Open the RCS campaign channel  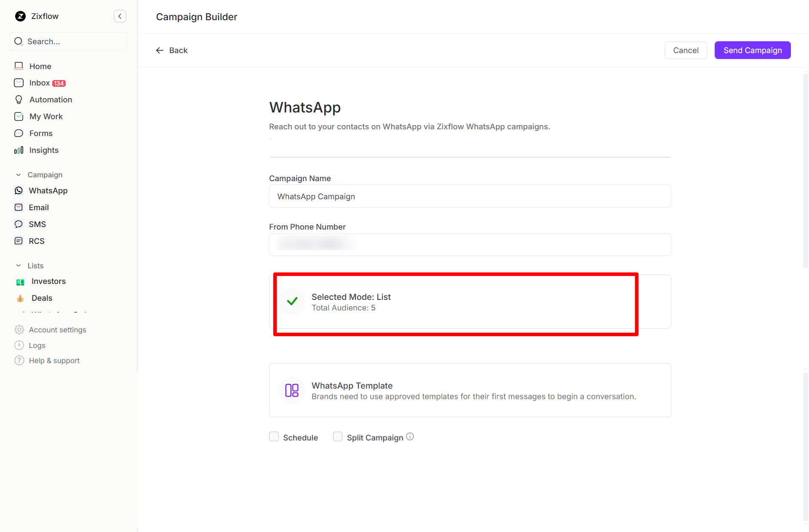[x=19, y=241]
